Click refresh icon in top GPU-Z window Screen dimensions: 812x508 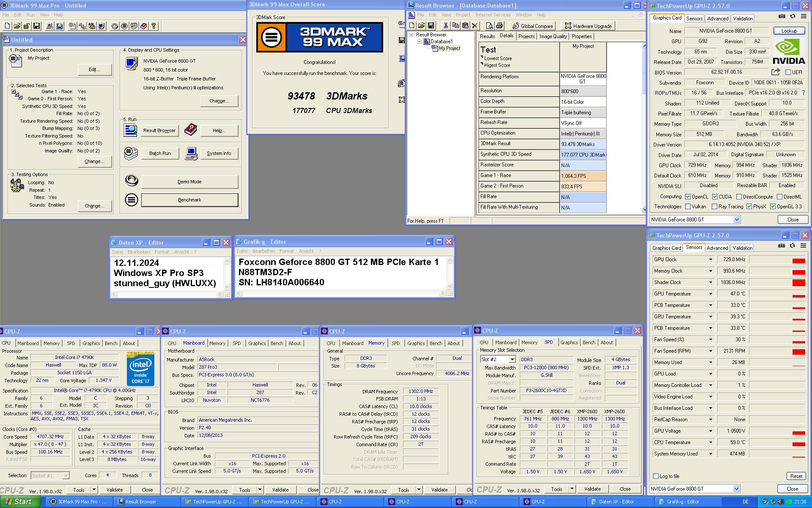pyautogui.click(x=793, y=17)
